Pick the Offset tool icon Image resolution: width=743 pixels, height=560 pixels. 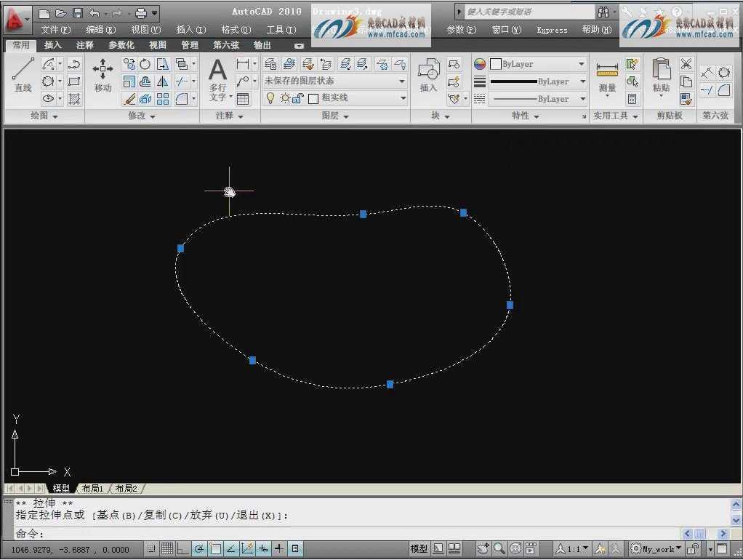pyautogui.click(x=145, y=81)
